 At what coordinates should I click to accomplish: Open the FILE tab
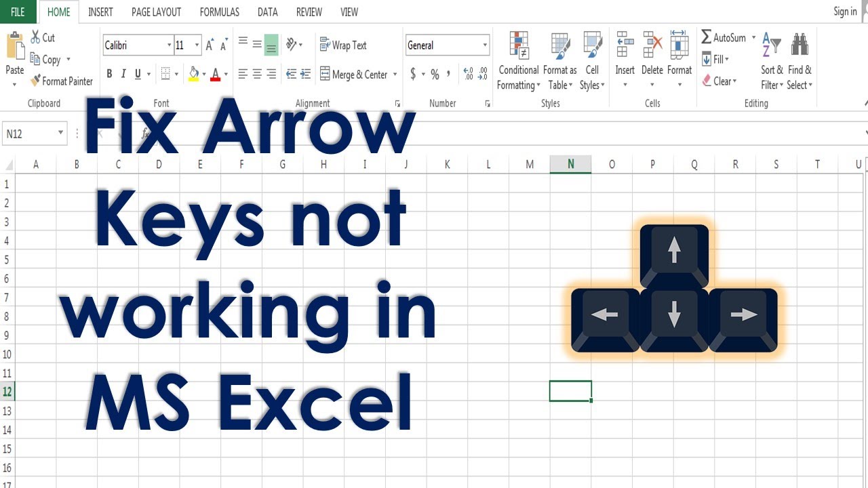coord(18,12)
